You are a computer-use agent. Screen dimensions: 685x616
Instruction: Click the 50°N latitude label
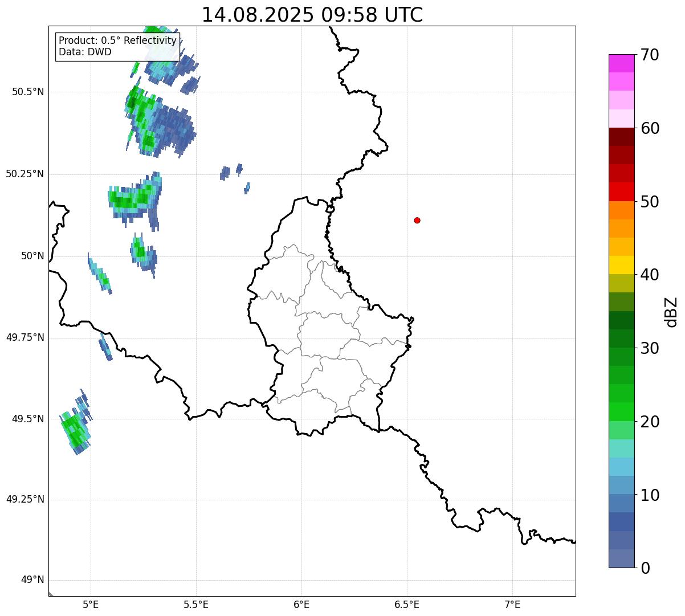[32, 256]
